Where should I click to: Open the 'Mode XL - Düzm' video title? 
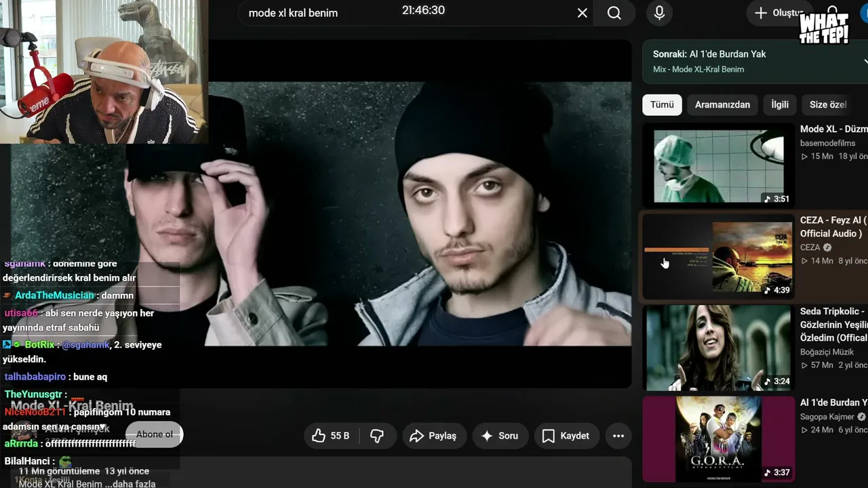tap(833, 129)
